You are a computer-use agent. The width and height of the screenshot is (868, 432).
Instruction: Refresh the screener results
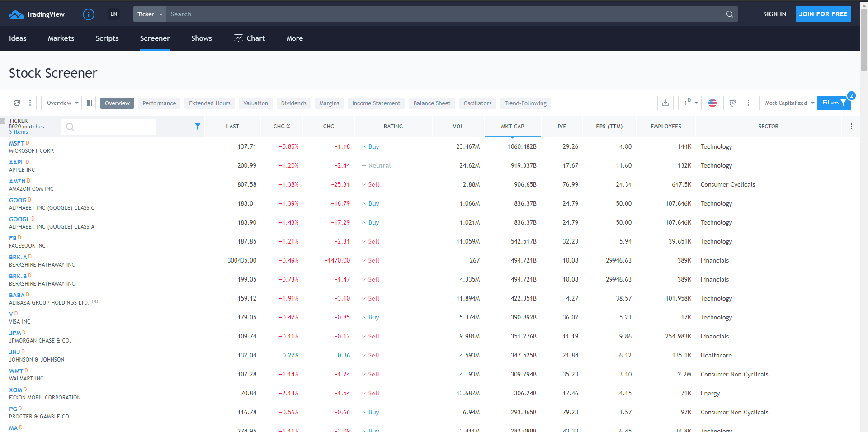tap(16, 103)
